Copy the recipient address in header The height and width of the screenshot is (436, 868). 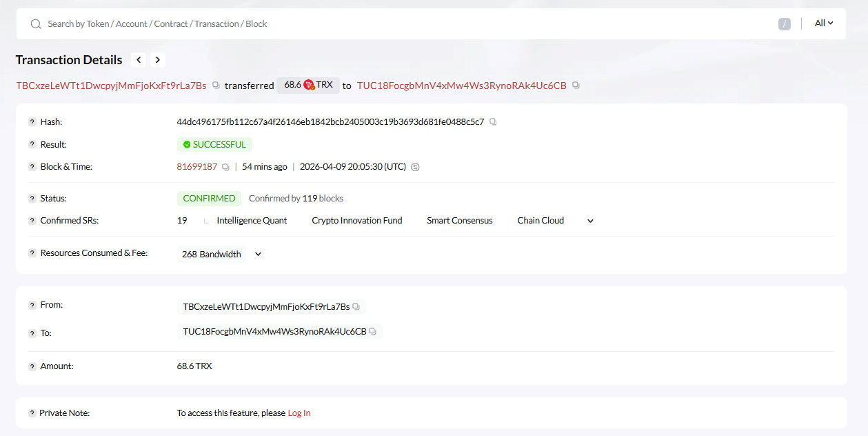pos(576,86)
